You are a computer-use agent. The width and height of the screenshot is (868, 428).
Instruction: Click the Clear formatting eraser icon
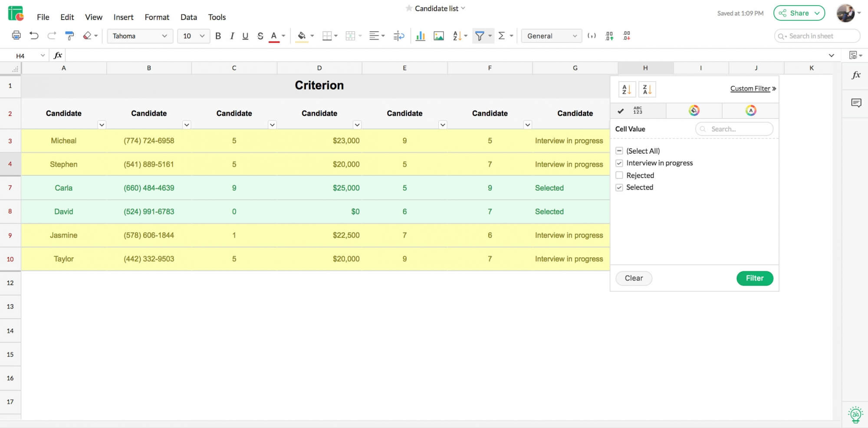pos(87,36)
